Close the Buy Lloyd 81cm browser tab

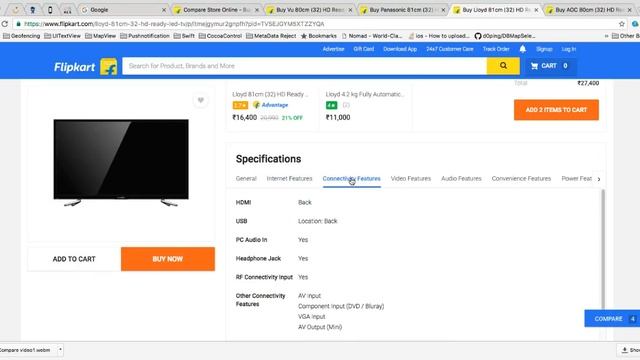point(536,10)
